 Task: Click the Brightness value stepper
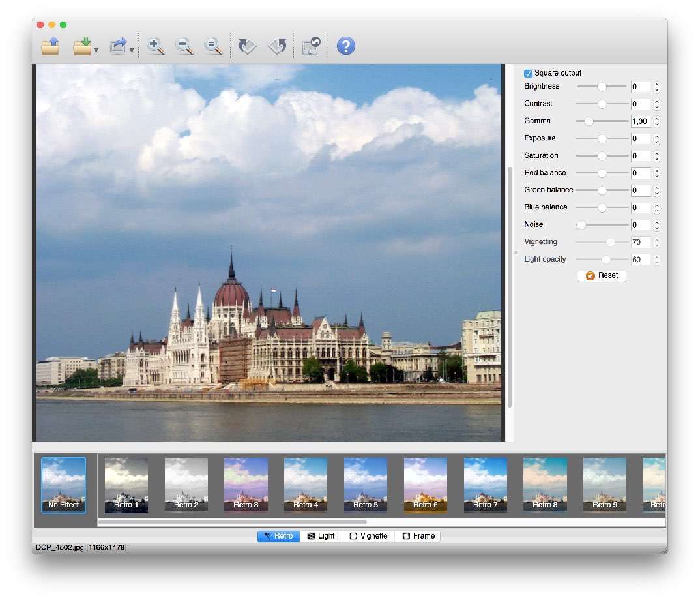point(657,87)
